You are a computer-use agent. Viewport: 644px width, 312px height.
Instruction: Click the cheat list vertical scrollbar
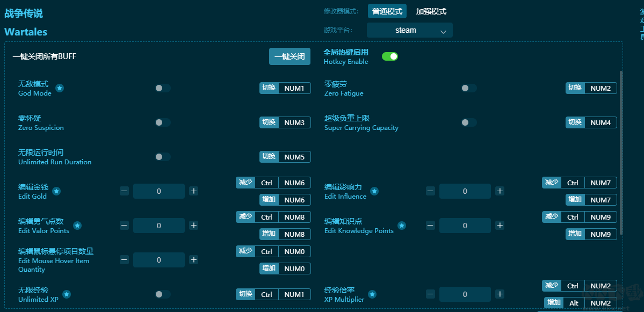point(621,153)
